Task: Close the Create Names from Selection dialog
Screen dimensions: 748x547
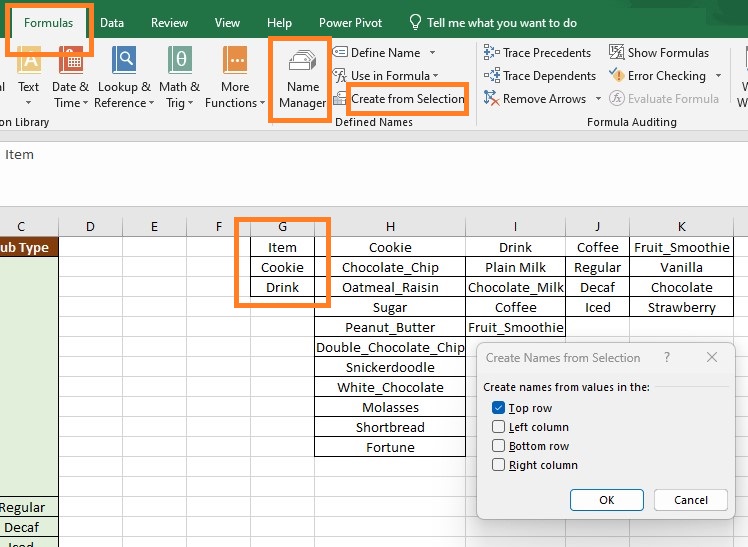Action: point(712,357)
